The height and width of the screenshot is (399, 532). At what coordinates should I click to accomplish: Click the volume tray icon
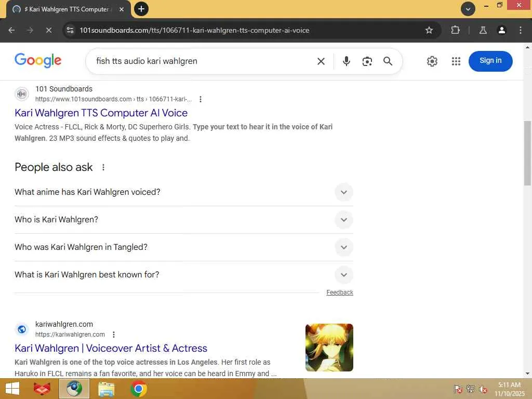(x=483, y=389)
